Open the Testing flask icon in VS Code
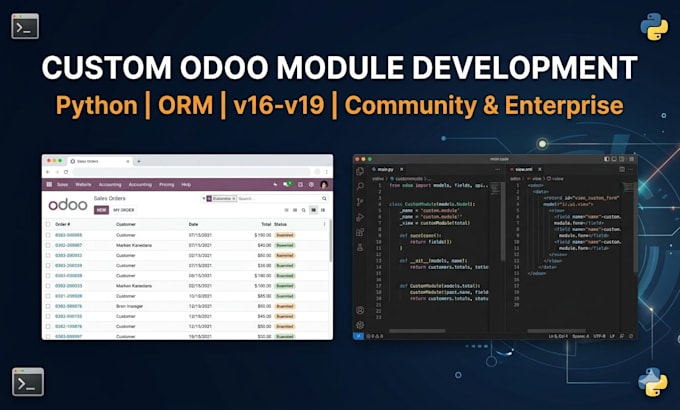 click(360, 247)
